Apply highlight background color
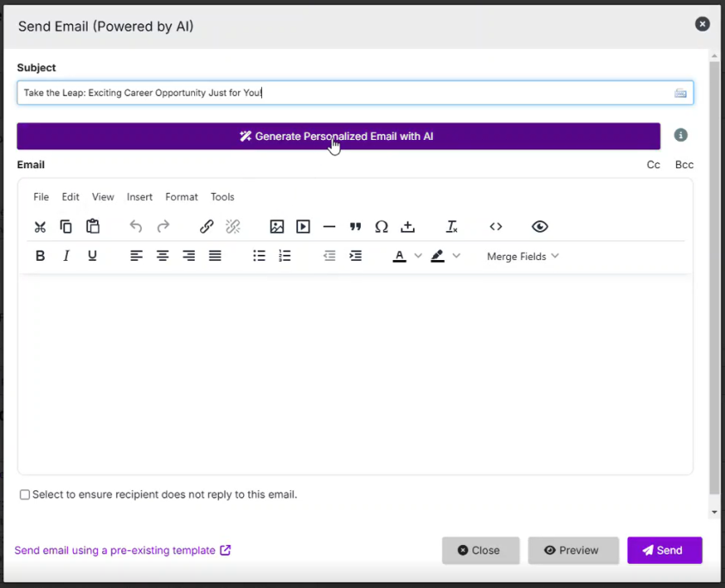Viewport: 725px width, 588px height. click(x=437, y=256)
